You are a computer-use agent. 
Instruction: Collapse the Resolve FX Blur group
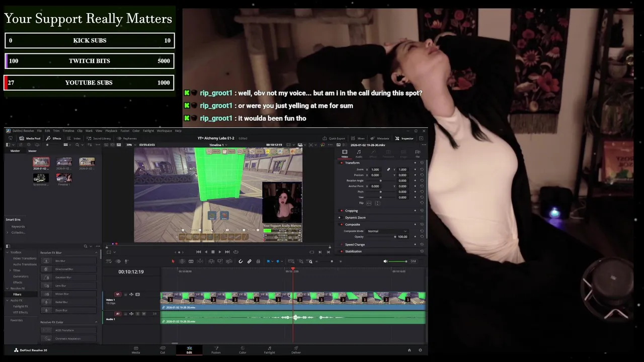[x=96, y=252]
